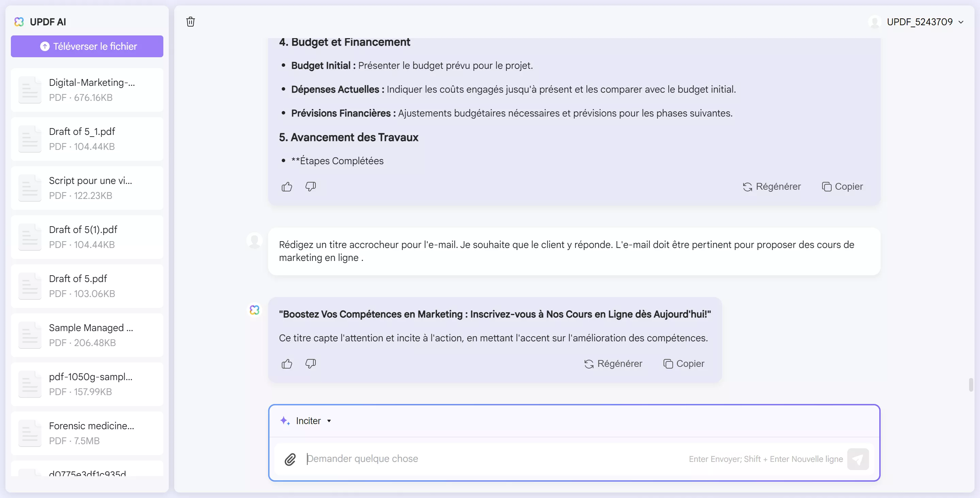Image resolution: width=980 pixels, height=498 pixels.
Task: Click the Téléverser le fichier button
Action: click(87, 46)
